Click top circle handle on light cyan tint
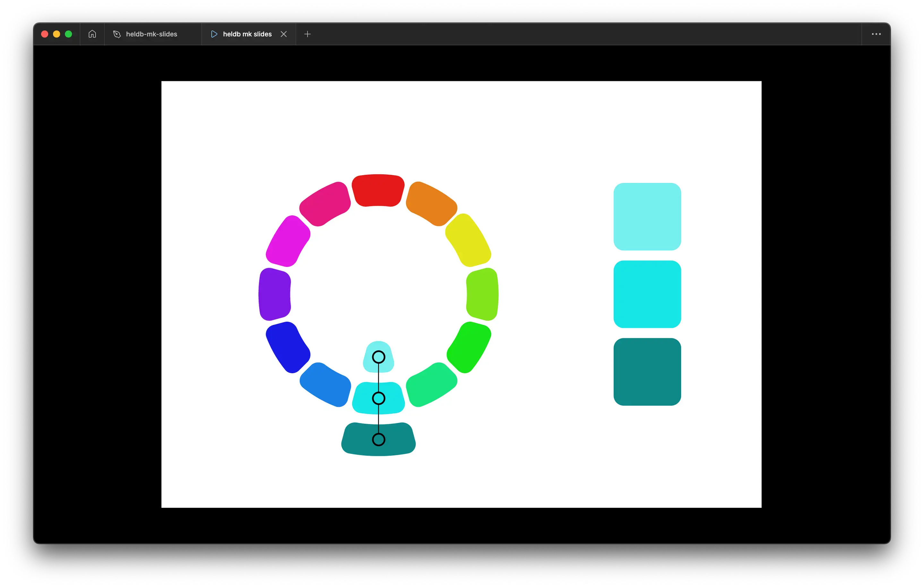The height and width of the screenshot is (588, 924). [378, 357]
